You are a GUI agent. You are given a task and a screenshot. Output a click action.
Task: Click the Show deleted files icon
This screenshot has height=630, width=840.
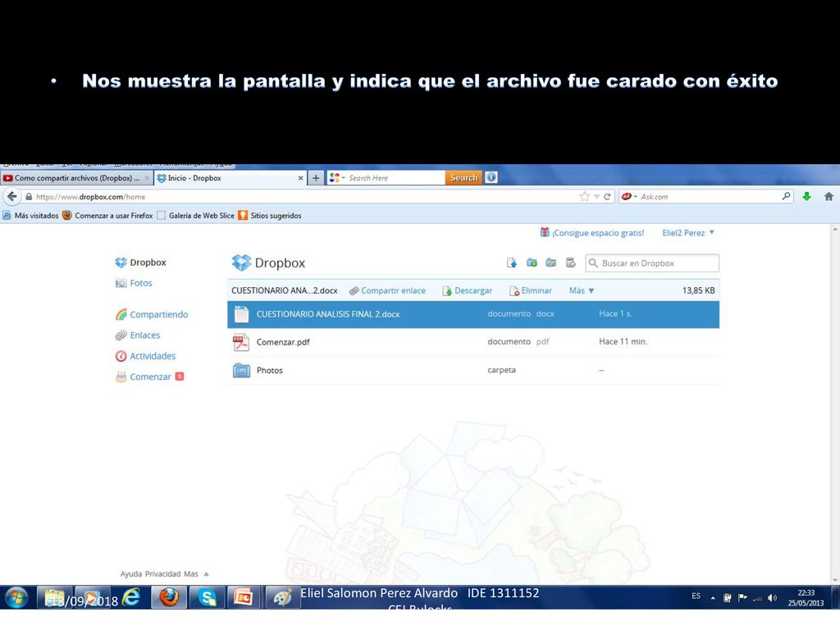pos(571,262)
